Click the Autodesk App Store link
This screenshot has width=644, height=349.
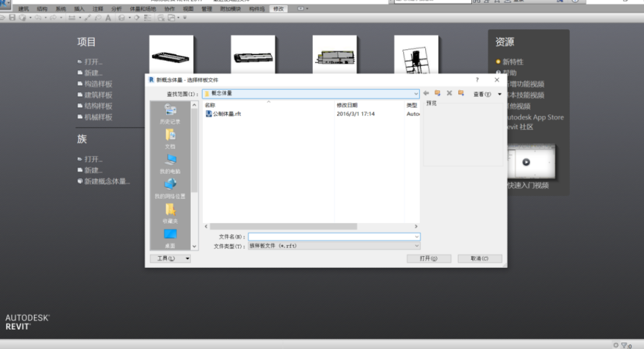535,117
